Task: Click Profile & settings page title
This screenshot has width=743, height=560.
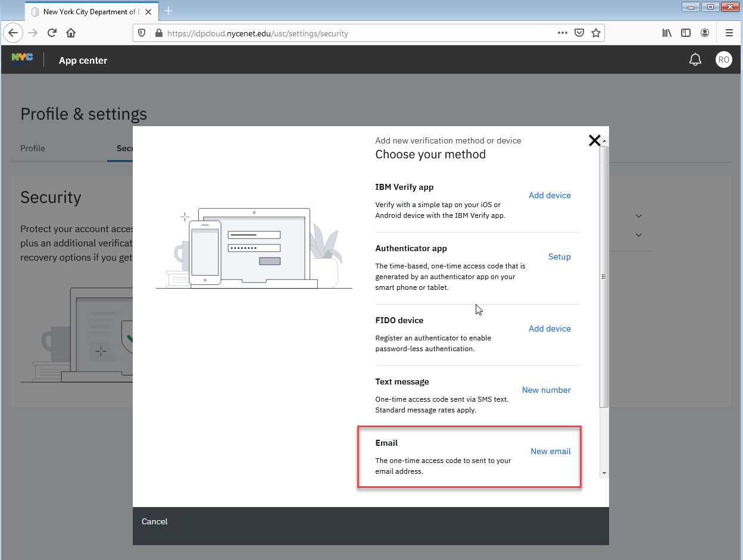Action: point(83,114)
